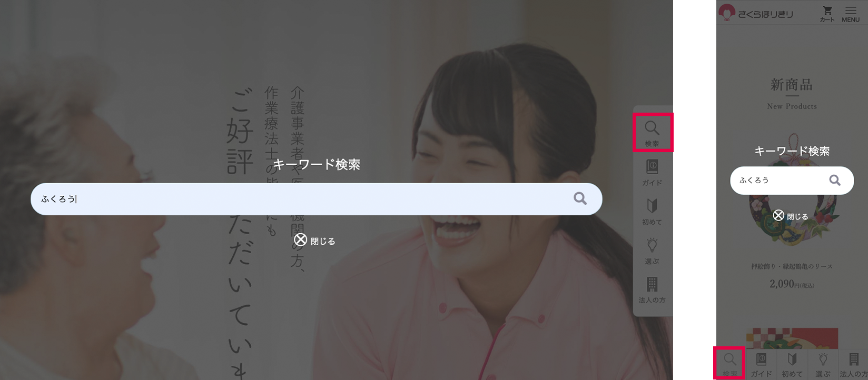Open ガイド in the desktop sidebar

click(x=652, y=173)
